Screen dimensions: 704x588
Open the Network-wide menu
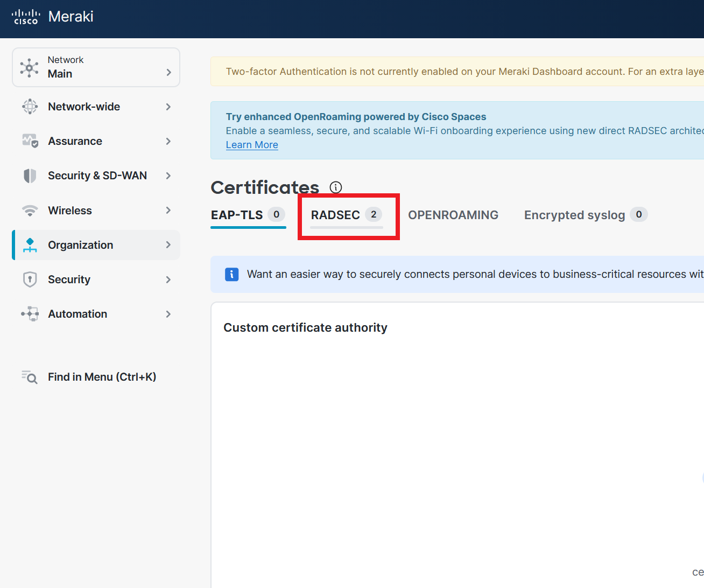click(96, 107)
